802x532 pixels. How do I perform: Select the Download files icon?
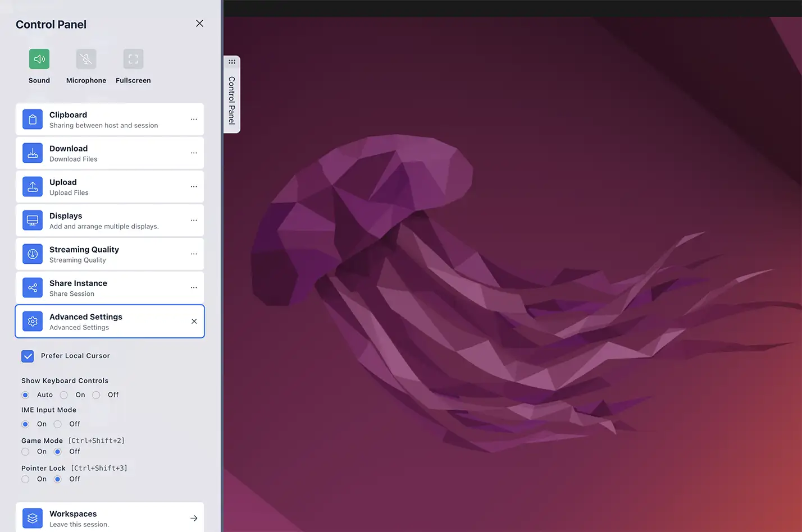pos(32,153)
